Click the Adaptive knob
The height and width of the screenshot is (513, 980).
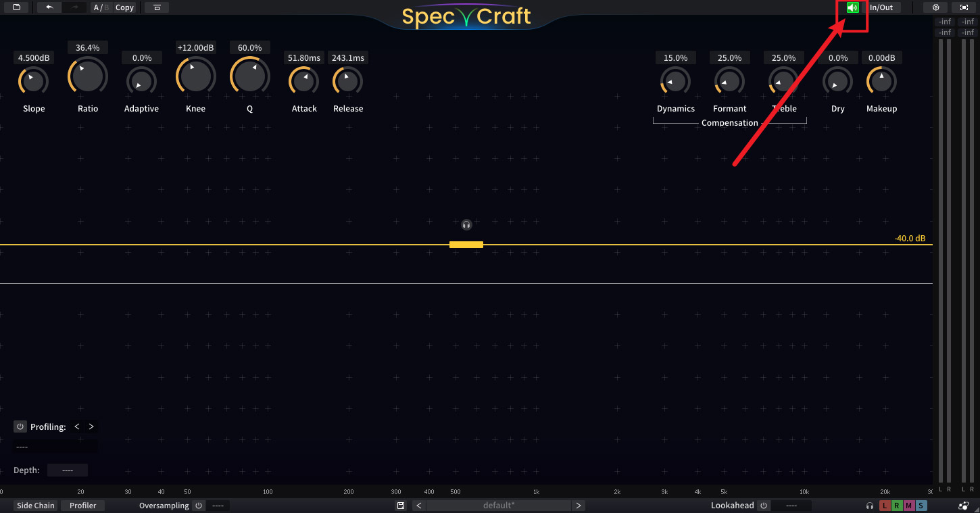pos(141,82)
